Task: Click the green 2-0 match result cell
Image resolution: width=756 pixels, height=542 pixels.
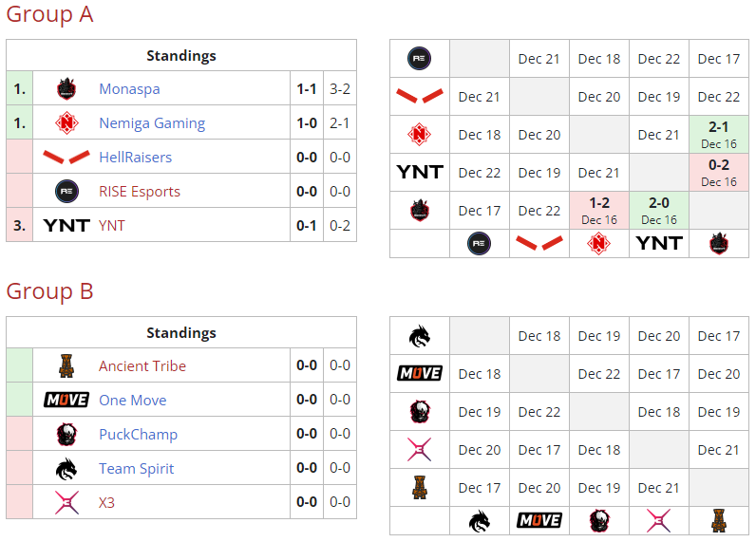Action: pyautogui.click(x=659, y=210)
